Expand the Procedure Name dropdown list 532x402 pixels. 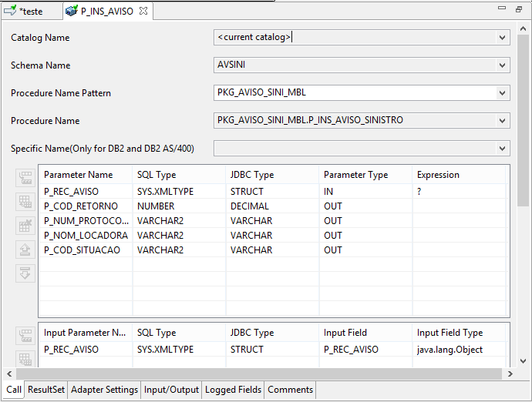tap(502, 121)
